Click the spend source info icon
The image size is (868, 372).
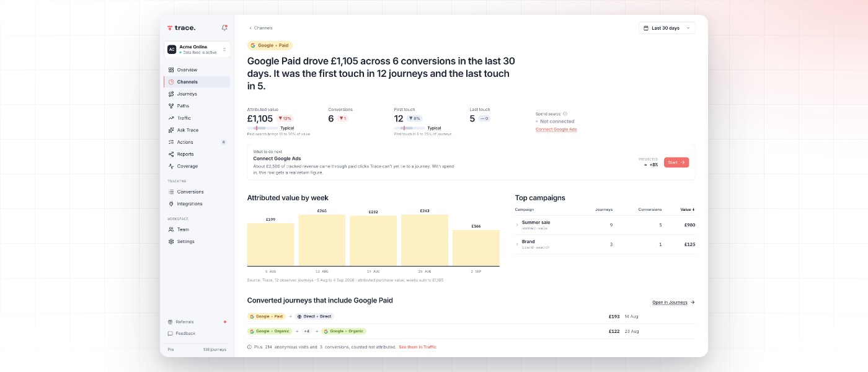(565, 114)
